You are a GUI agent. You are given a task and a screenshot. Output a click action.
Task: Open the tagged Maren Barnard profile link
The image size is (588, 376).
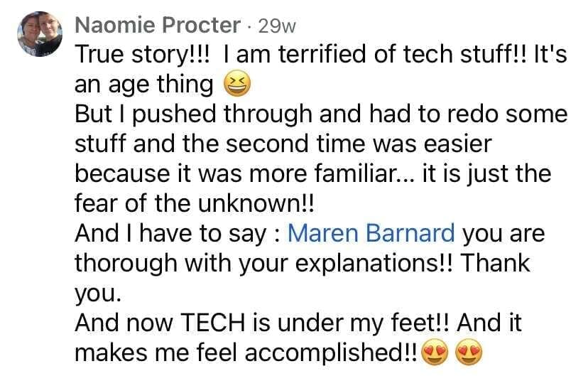[371, 233]
